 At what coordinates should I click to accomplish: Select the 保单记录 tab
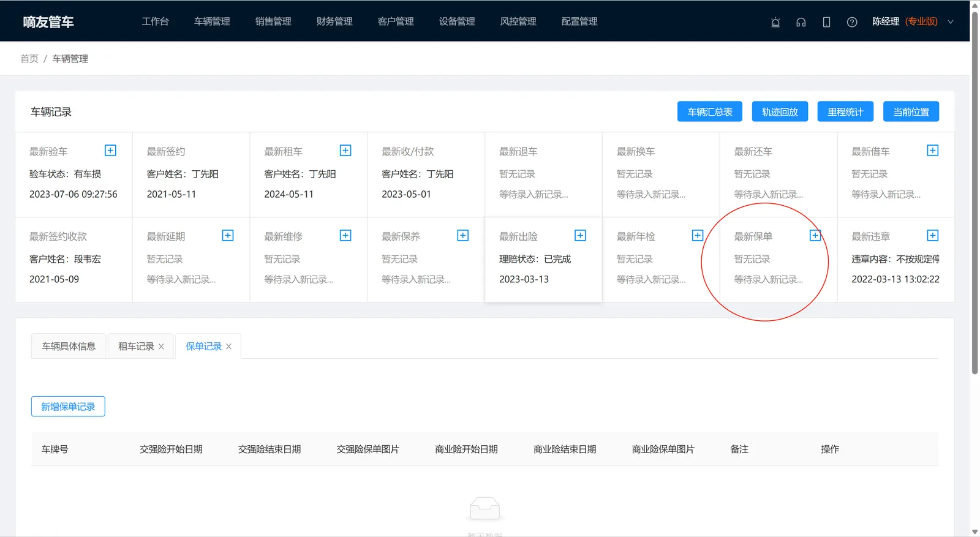click(203, 347)
